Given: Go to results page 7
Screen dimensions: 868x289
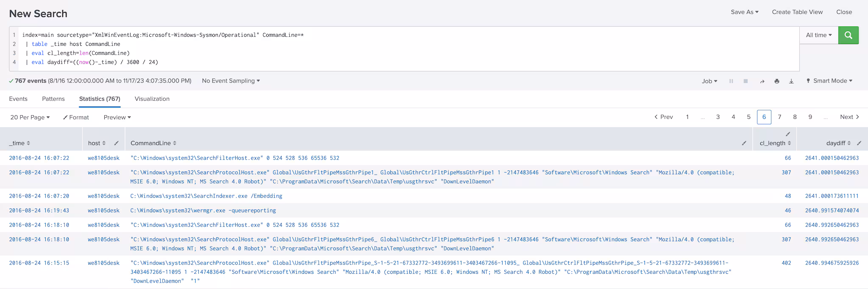Looking at the screenshot, I should pos(779,117).
